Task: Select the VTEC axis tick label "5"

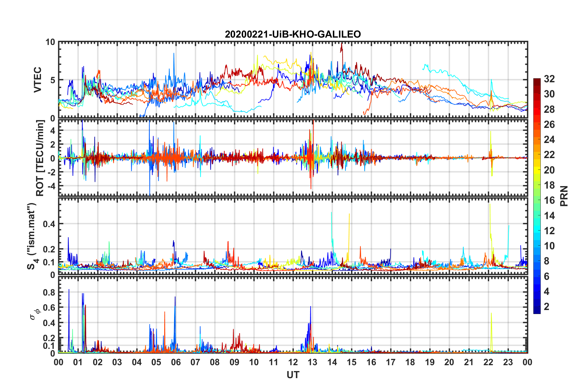Action: coord(53,80)
